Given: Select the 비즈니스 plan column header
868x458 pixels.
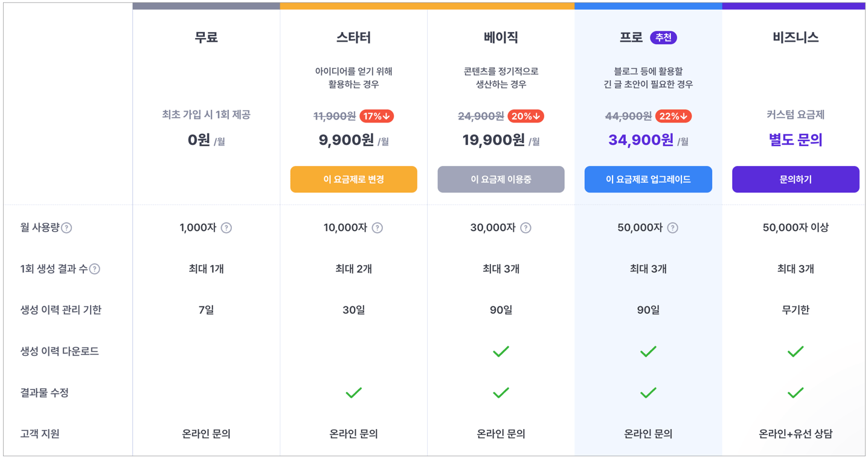Looking at the screenshot, I should pos(796,37).
